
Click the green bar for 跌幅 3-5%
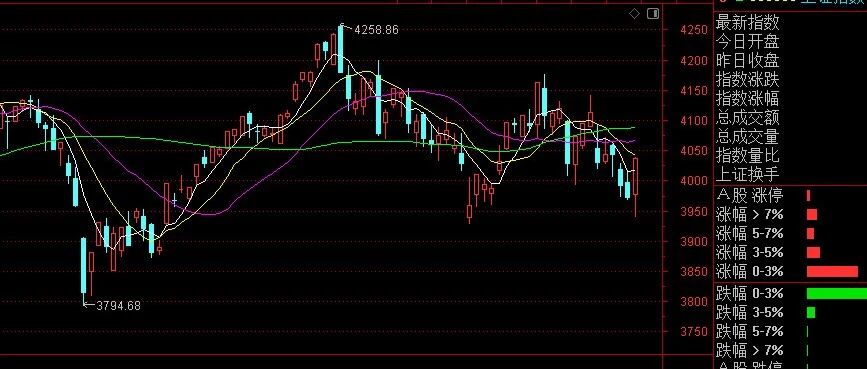coord(811,313)
